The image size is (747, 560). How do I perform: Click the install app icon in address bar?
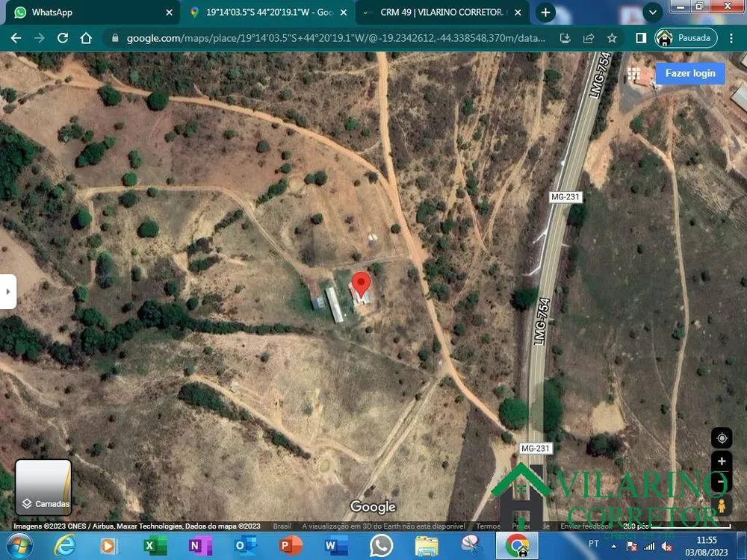pos(565,38)
